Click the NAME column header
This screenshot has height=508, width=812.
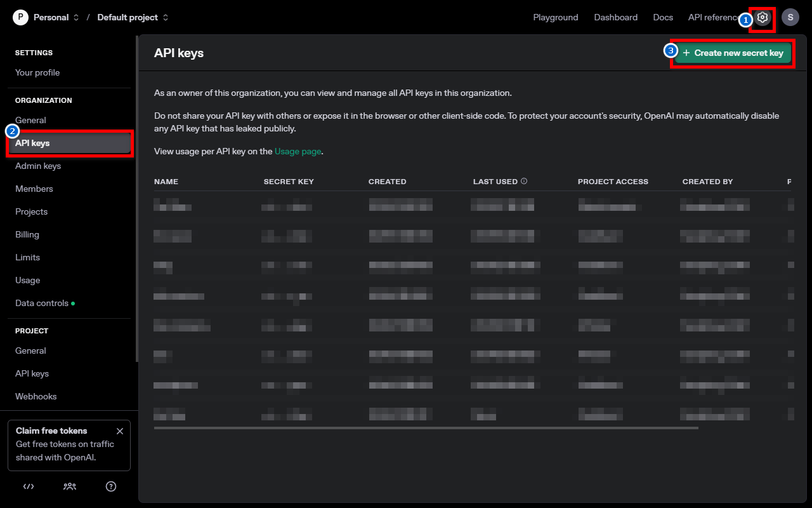tap(166, 182)
